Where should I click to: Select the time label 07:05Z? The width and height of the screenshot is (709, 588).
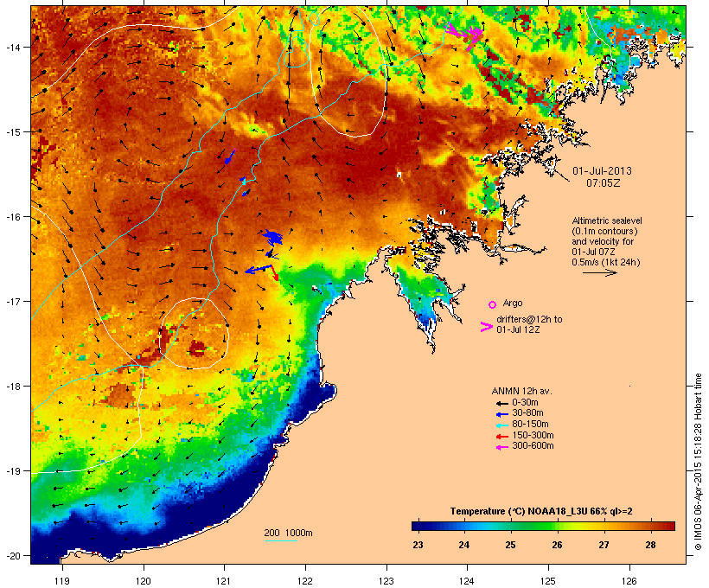click(604, 183)
